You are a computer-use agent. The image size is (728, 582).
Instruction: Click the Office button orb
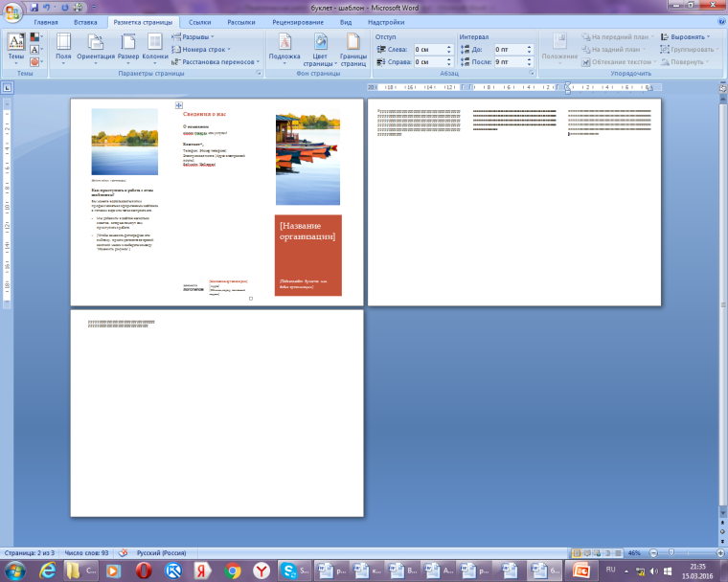12,11
